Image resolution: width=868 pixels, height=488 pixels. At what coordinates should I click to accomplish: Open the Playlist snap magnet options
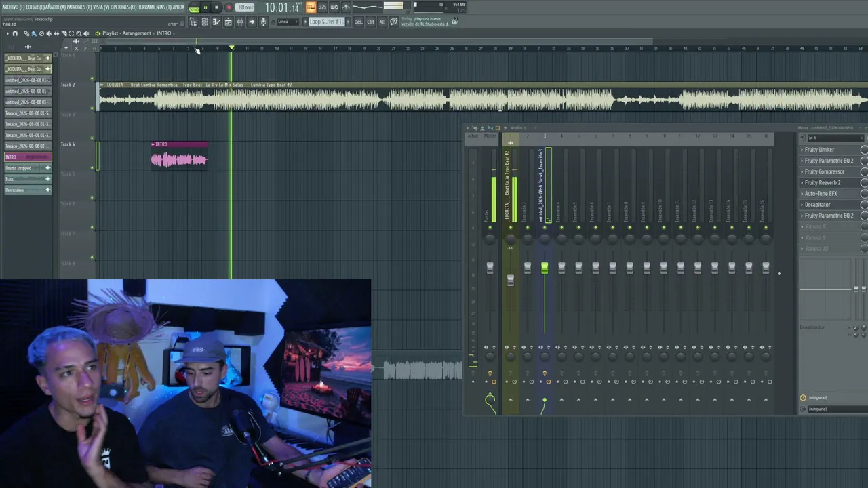click(15, 33)
